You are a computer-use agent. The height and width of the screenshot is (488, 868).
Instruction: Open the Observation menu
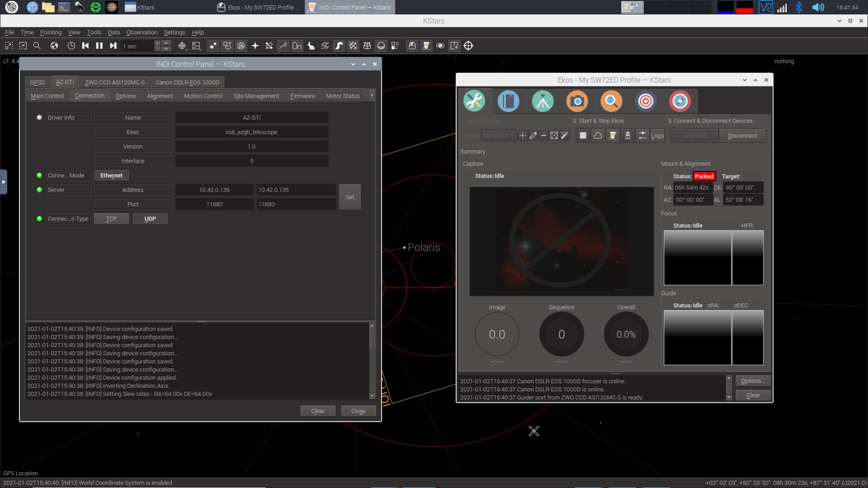(x=142, y=32)
